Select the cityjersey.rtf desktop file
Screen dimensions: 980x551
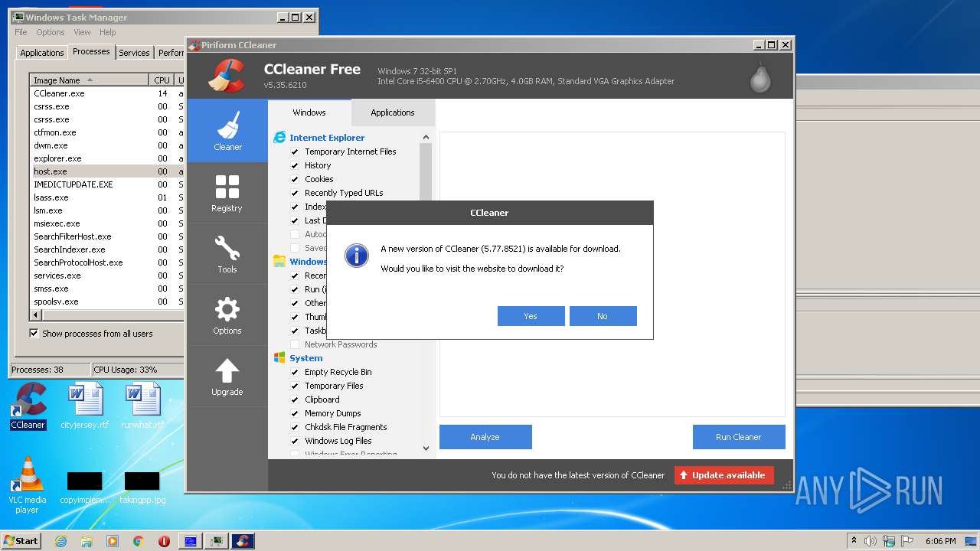click(x=85, y=406)
